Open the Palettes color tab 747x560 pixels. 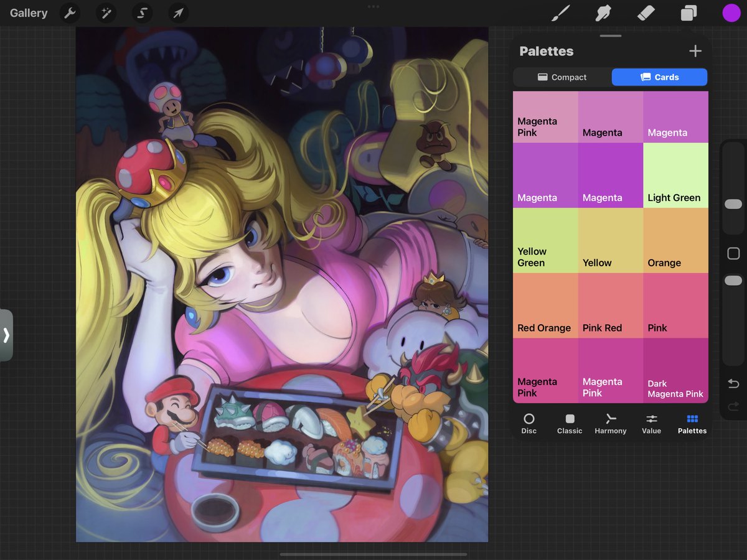pyautogui.click(x=692, y=424)
